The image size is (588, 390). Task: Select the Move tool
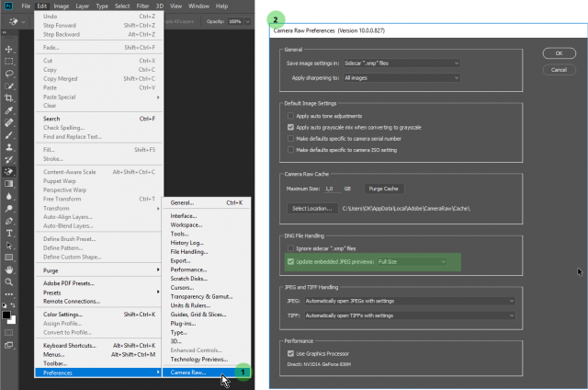[x=9, y=49]
